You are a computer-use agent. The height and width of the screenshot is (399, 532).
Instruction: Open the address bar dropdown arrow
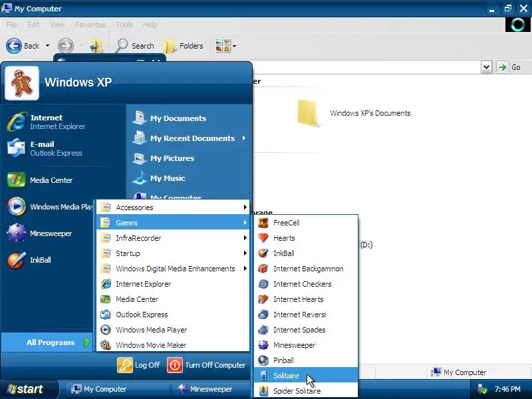486,67
